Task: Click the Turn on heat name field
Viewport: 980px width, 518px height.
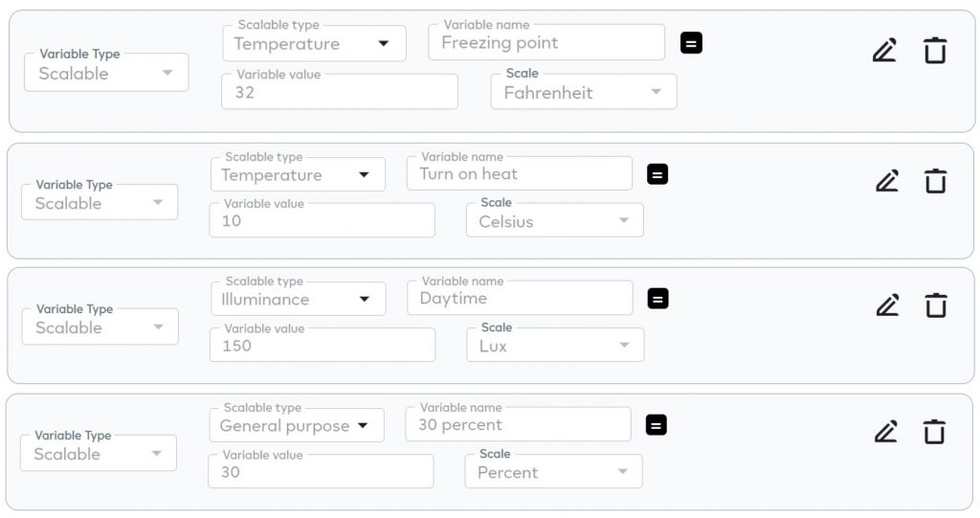Action: click(519, 174)
